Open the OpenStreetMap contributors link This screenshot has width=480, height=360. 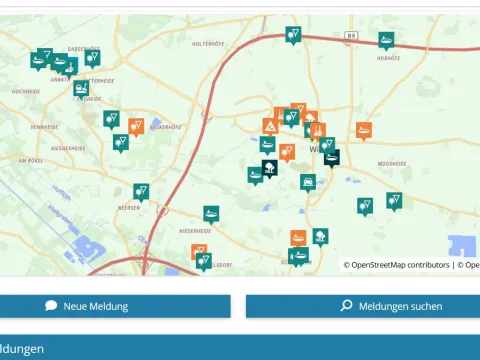click(397, 265)
